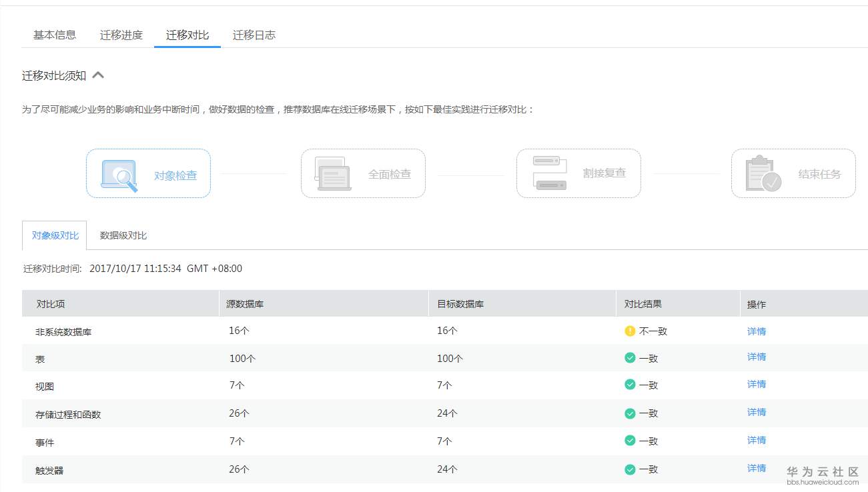Click target database count 100个 for 表

[x=450, y=359]
